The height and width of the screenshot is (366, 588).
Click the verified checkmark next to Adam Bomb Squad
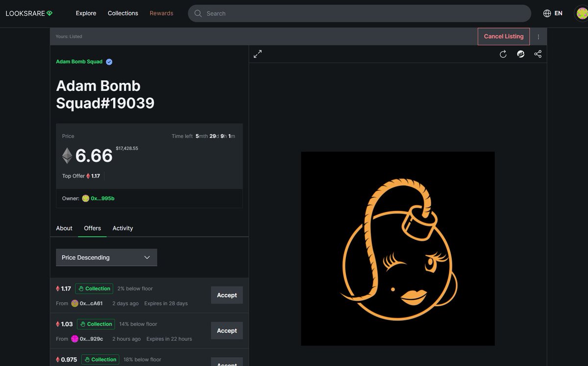point(109,61)
